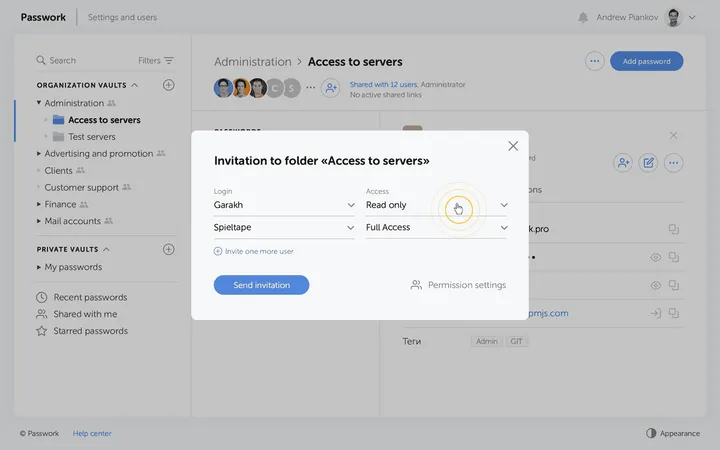Add a new private vault
The image size is (720, 450).
pos(169,249)
